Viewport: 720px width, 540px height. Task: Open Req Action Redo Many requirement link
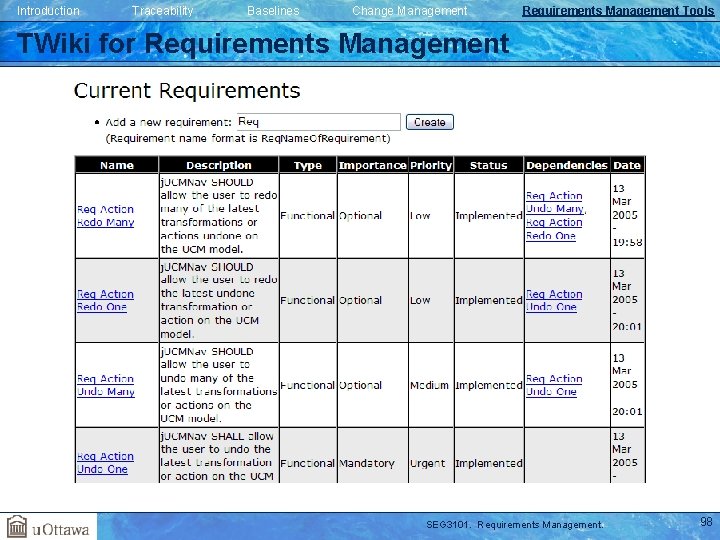tap(106, 216)
